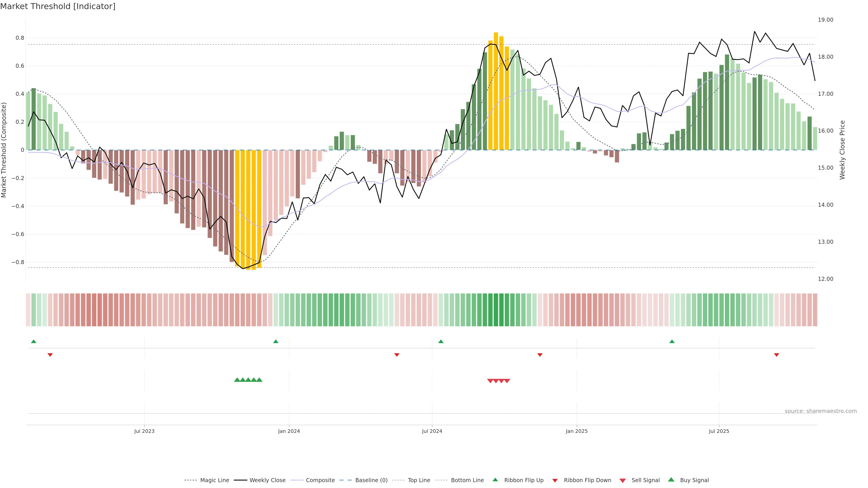The width and height of the screenshot is (868, 488).
Task: Toggle the Bottom Line legend entry
Action: pos(467,480)
